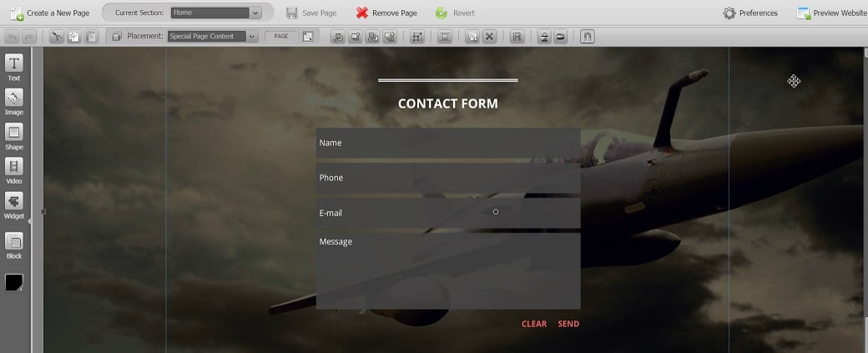Click Preview Website

831,13
